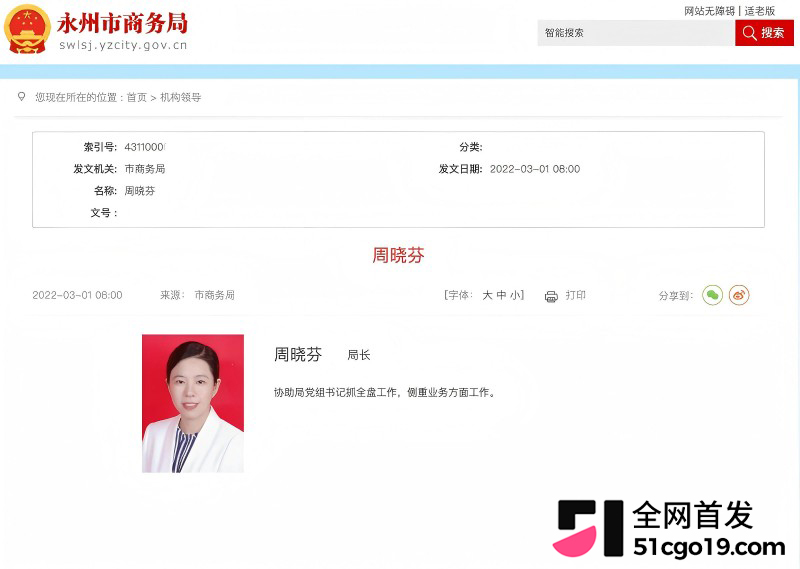Click the national emblem logo
This screenshot has width=800, height=569.
point(27,30)
